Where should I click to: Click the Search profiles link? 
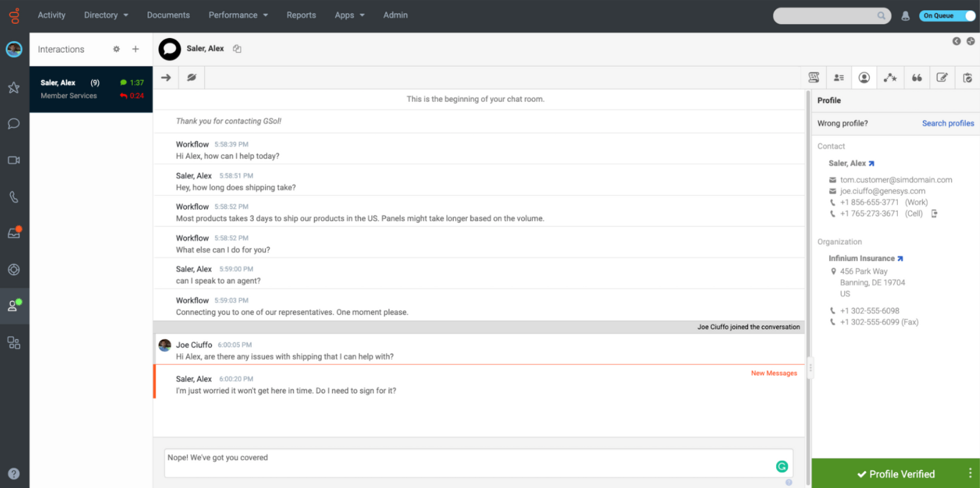tap(948, 123)
